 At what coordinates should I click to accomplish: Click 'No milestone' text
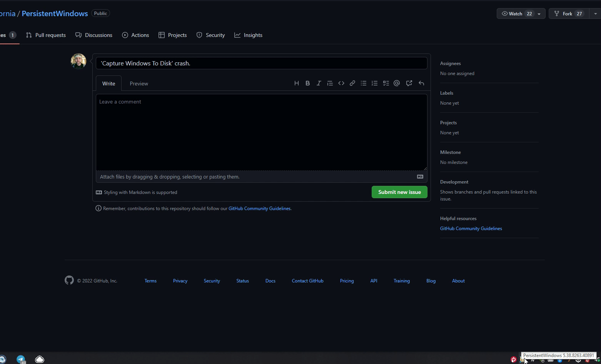pyautogui.click(x=454, y=162)
